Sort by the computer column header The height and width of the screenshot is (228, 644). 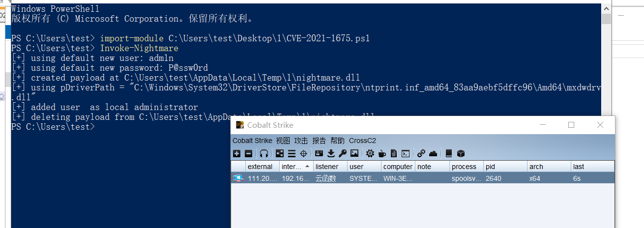(398, 167)
